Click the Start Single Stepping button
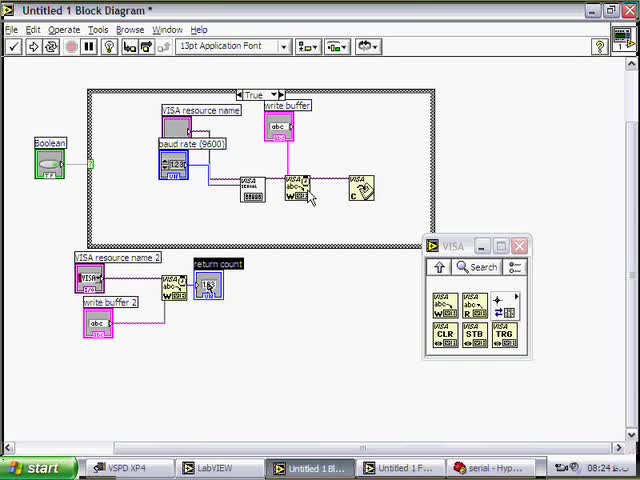The width and height of the screenshot is (640, 480). tap(130, 47)
